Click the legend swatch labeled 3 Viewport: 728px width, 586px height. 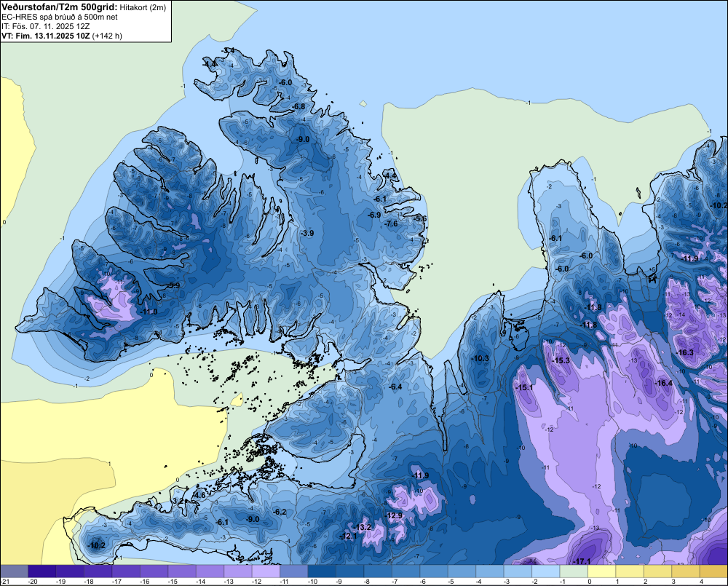click(x=686, y=571)
